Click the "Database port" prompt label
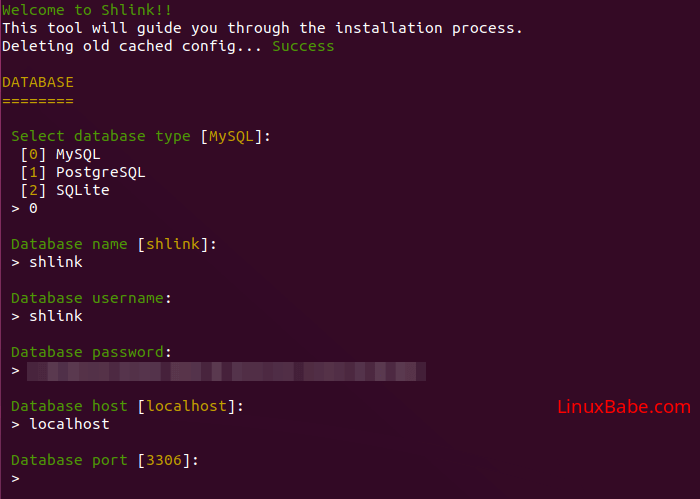 tap(69, 461)
